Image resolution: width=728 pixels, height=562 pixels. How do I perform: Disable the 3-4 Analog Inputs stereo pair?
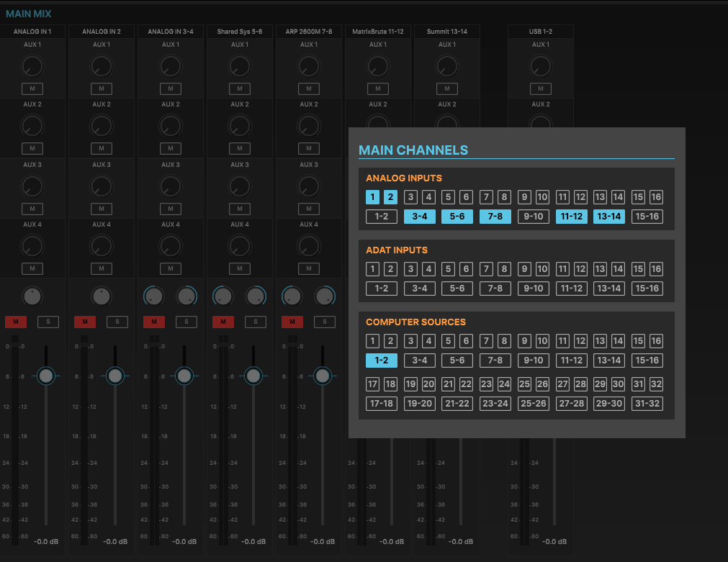(419, 216)
